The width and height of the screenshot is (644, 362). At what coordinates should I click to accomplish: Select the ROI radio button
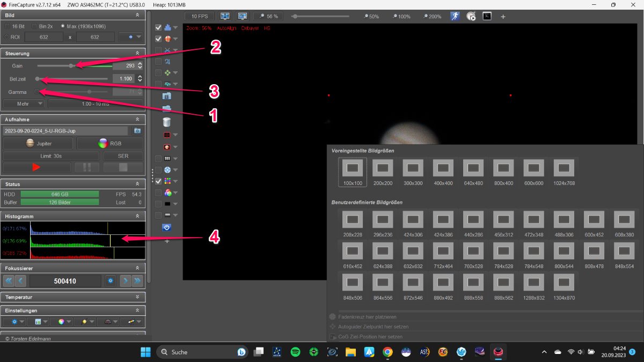pos(8,37)
